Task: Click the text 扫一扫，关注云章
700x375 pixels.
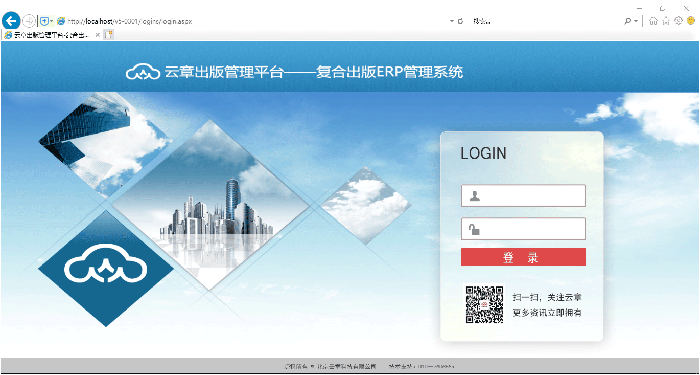Action: [547, 298]
